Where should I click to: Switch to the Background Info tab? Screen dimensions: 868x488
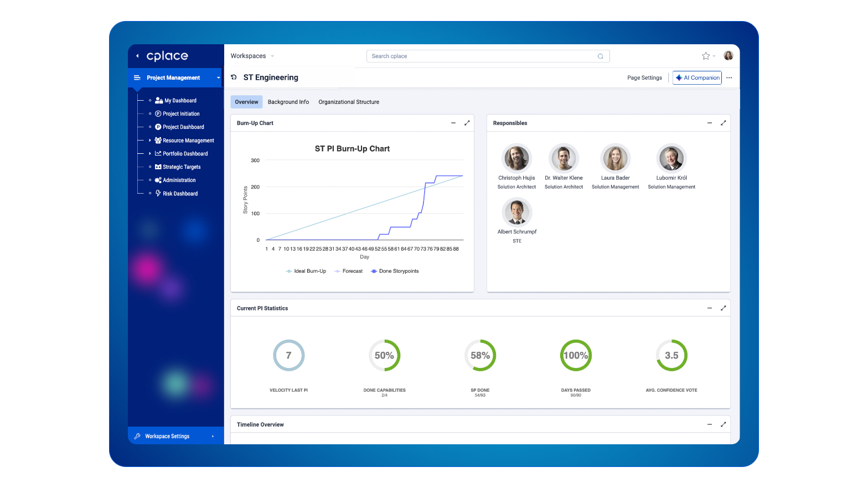coord(288,102)
